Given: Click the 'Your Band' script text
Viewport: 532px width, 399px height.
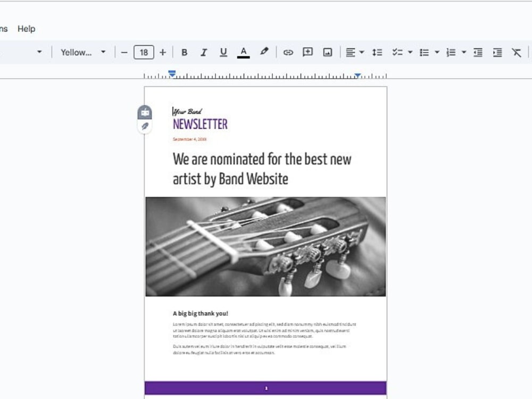Looking at the screenshot, I should tap(187, 111).
